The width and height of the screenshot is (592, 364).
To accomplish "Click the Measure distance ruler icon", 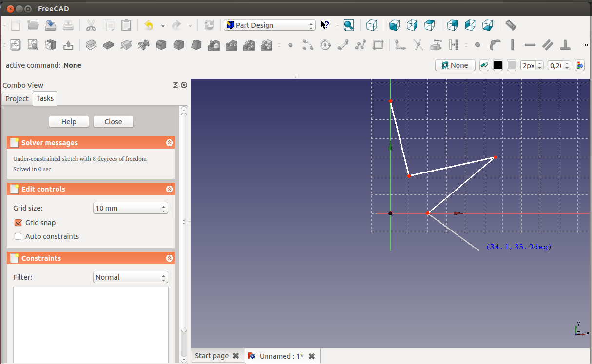I will coord(510,25).
